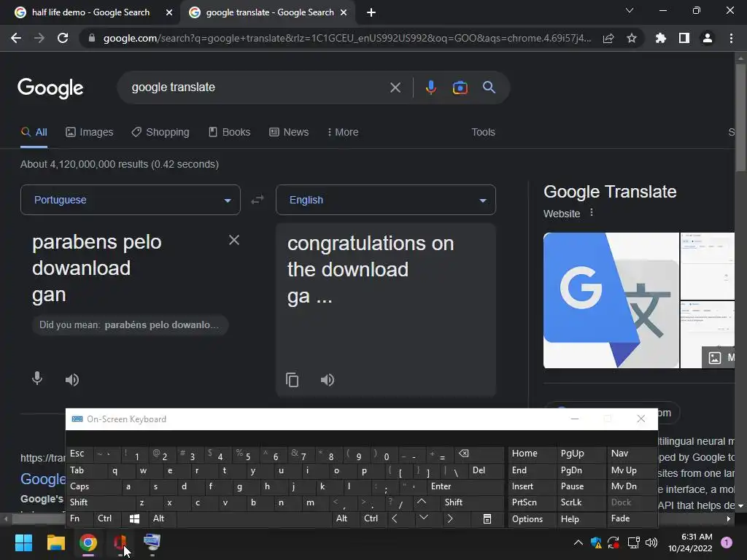This screenshot has width=747, height=560.
Task: Reload the page
Action: (63, 38)
